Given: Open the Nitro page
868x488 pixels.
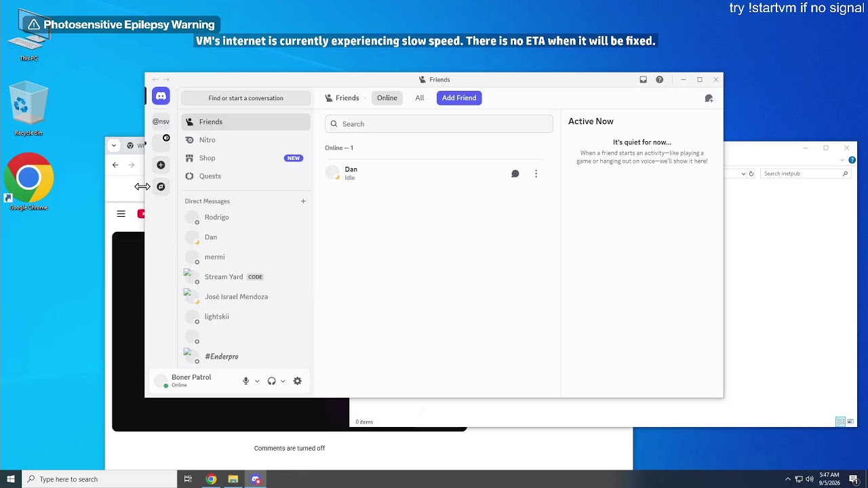Looking at the screenshot, I should 245,140.
